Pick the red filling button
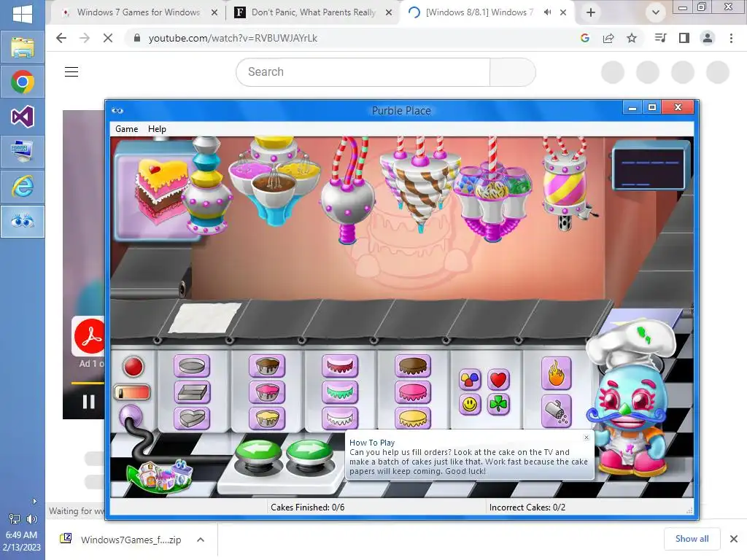The width and height of the screenshot is (747, 560). click(x=340, y=366)
